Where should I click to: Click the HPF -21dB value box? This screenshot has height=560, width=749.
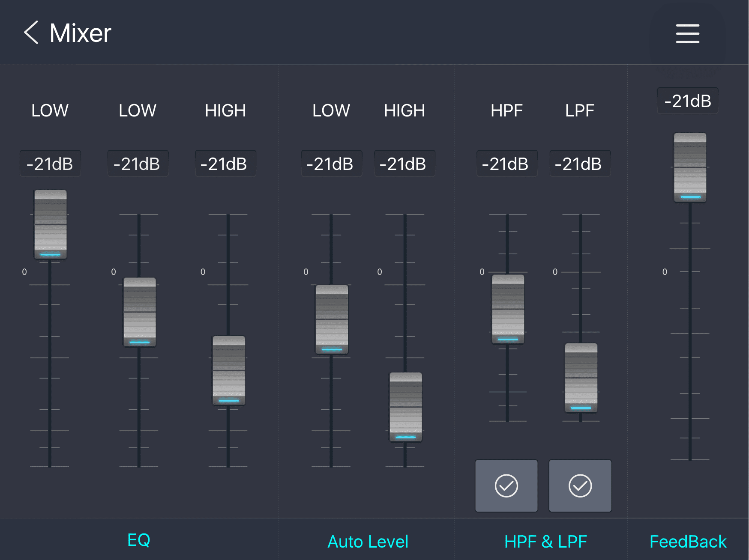tap(506, 164)
